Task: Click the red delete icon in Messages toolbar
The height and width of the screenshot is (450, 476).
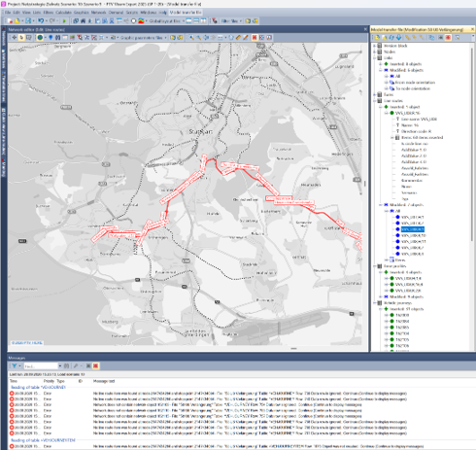Action: [x=96, y=365]
